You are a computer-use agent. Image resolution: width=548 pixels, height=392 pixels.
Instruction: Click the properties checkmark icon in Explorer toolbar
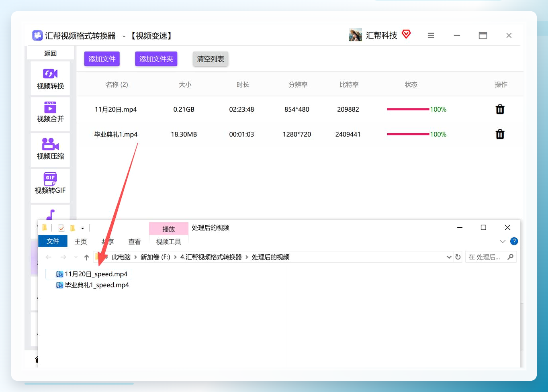61,228
